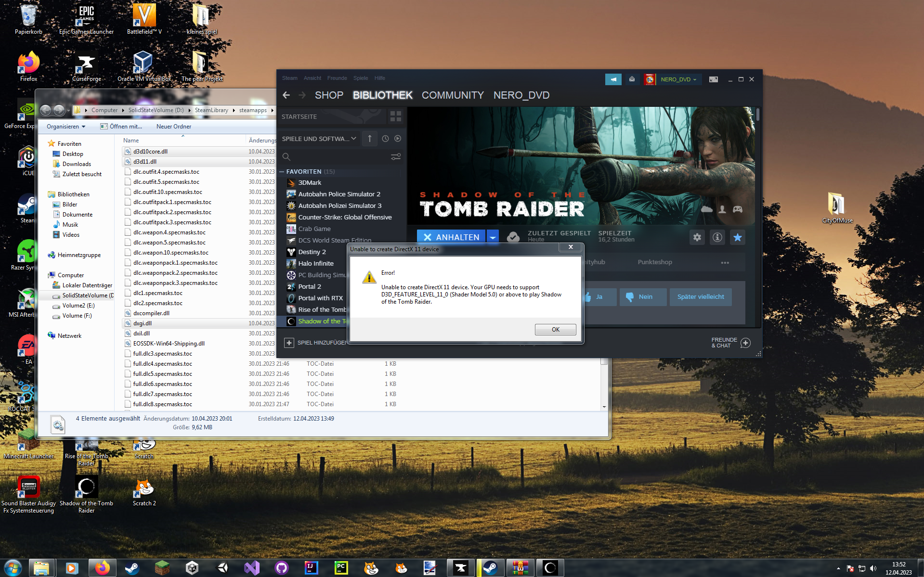Open the Organisieren dropdown in Explorer

point(66,127)
